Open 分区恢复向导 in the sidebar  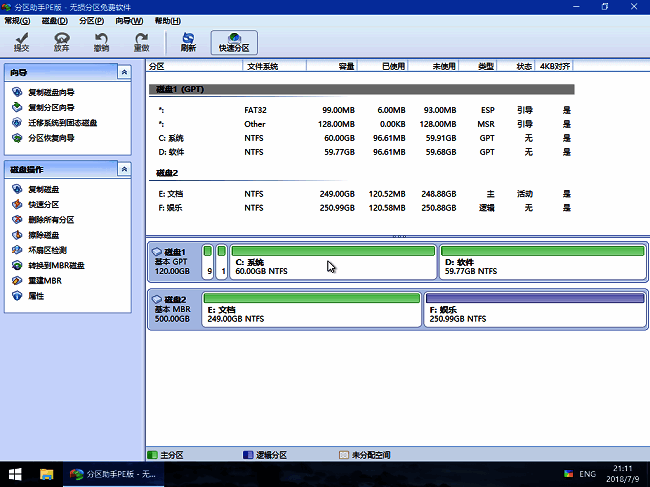(x=50, y=138)
